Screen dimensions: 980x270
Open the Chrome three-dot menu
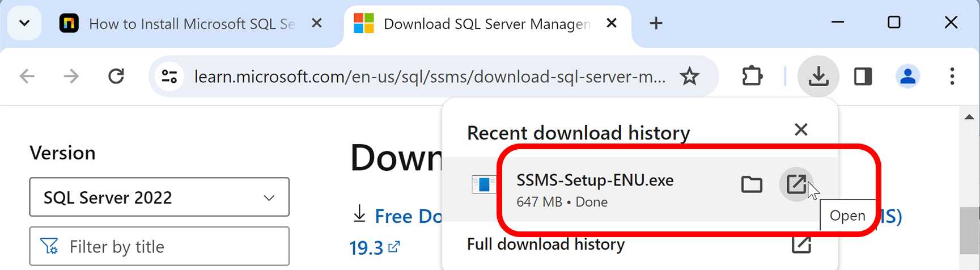coord(952,76)
